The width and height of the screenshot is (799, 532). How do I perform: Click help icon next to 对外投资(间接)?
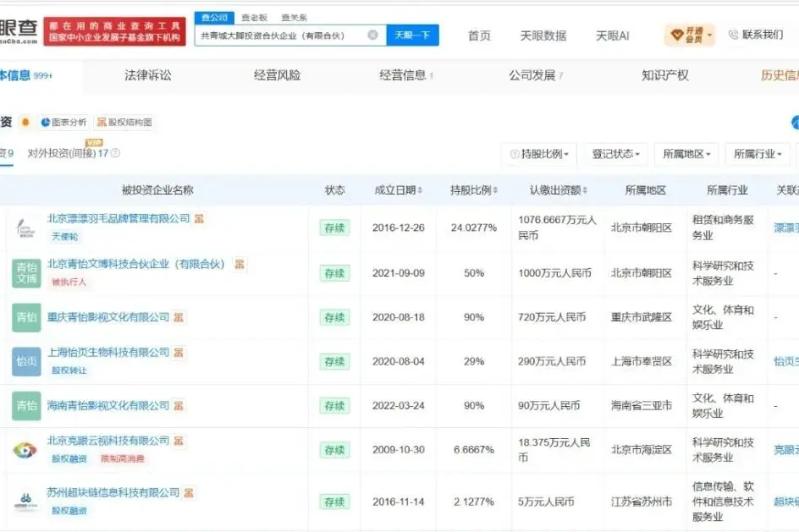pos(116,153)
